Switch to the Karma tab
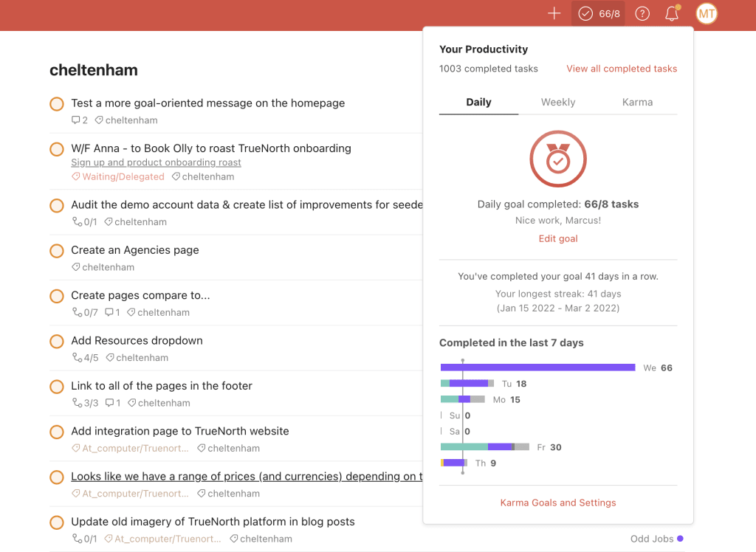 (637, 102)
